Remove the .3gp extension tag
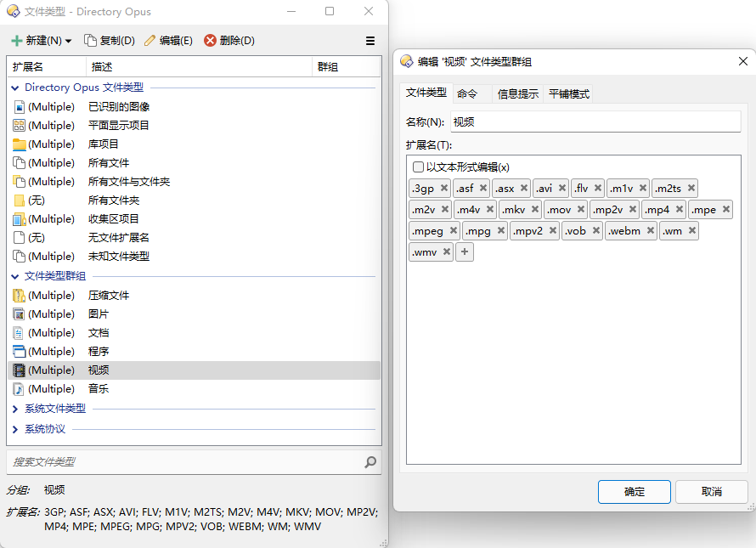 point(444,188)
